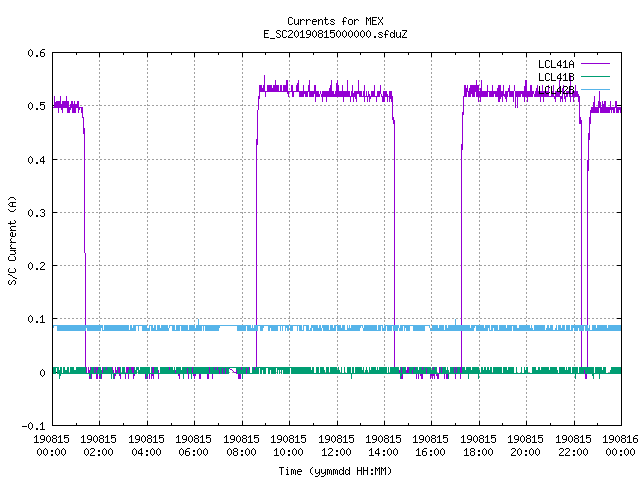Click the 22:00 x-axis tick label
The width and height of the screenshot is (640, 480).
[x=573, y=452]
